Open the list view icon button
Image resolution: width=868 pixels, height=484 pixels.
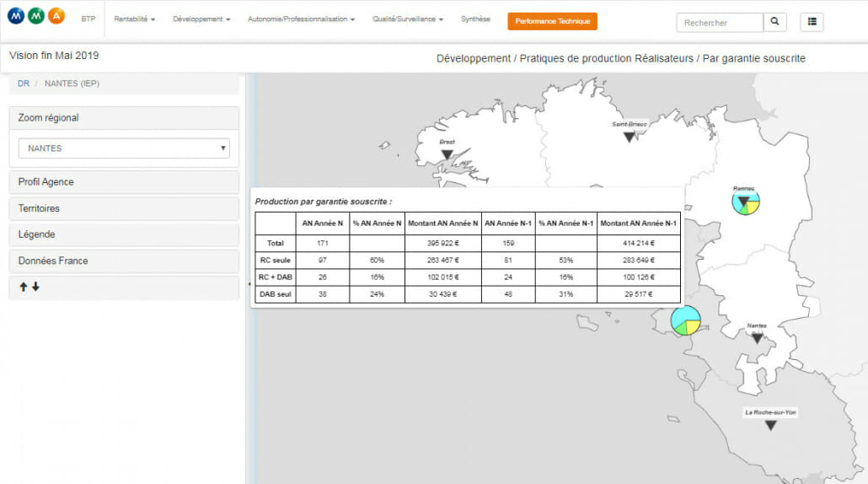pyautogui.click(x=812, y=22)
